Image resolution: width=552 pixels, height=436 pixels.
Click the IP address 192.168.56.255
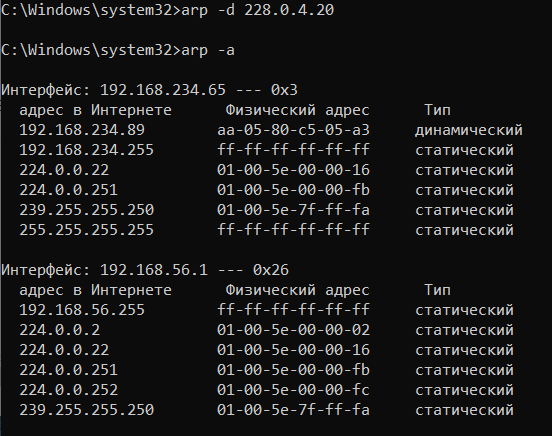tap(82, 310)
